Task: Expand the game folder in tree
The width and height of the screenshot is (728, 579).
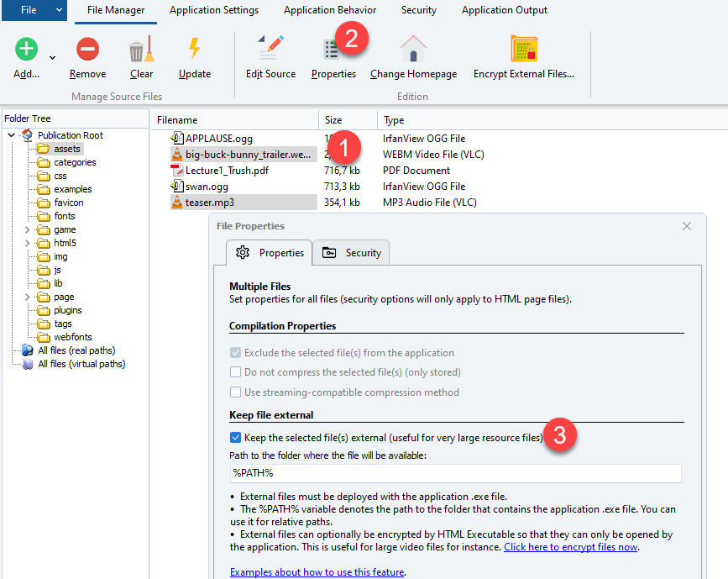Action: coord(27,229)
